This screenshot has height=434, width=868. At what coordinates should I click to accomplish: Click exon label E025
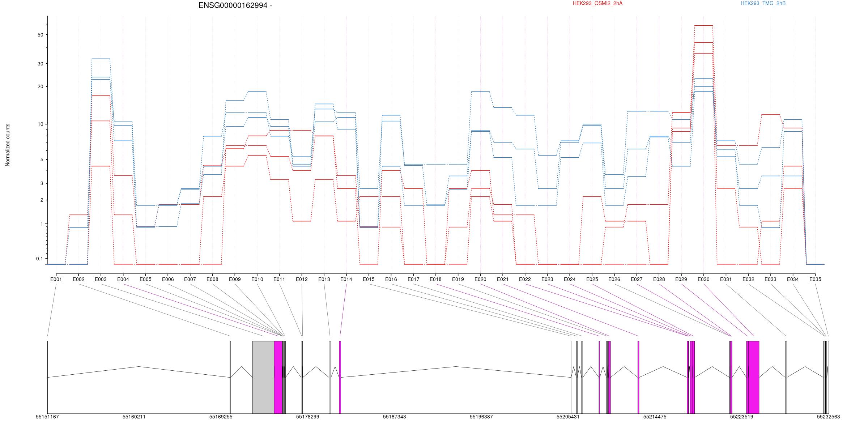coord(592,279)
